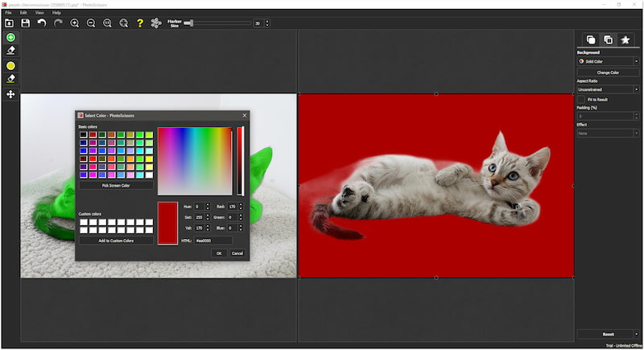Click the Zoom In magnifier icon

(75, 23)
